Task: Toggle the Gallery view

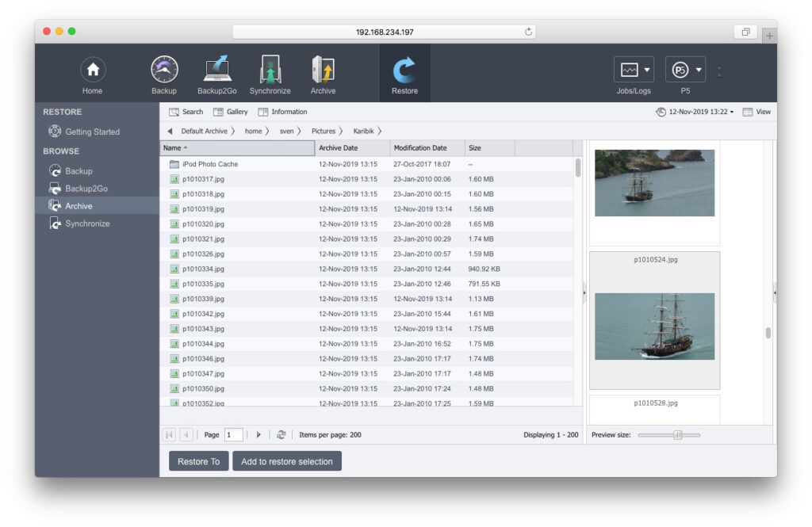Action: click(x=230, y=112)
